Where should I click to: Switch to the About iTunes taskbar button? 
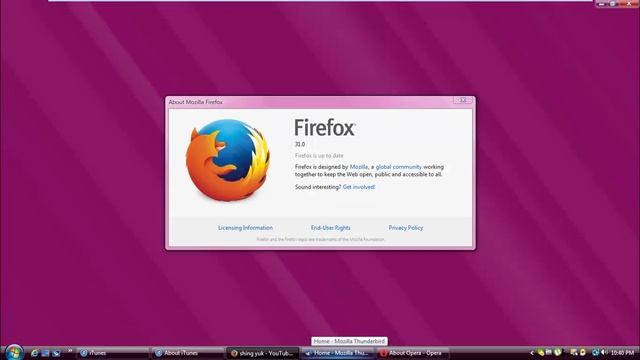(188, 353)
